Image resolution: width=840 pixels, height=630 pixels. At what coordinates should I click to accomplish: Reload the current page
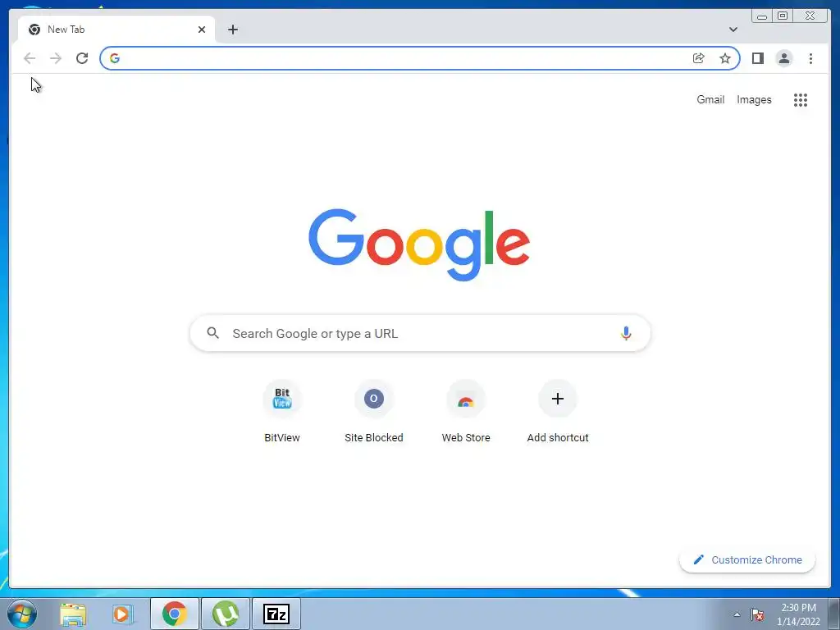[x=82, y=58]
